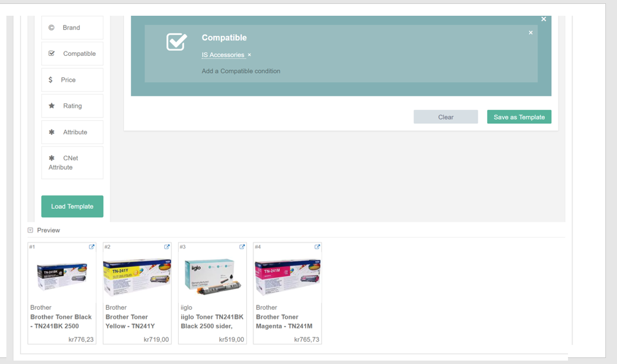
Task: Click Add a Compatible condition field
Action: point(241,71)
